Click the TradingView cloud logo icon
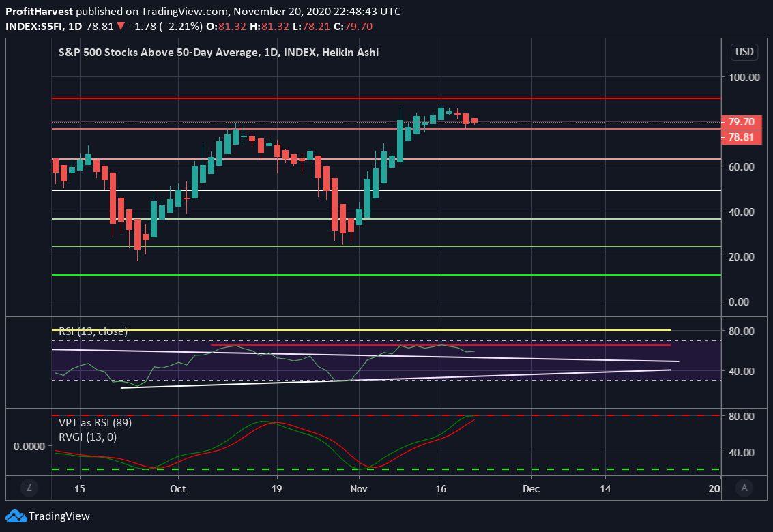773x532 pixels. (x=16, y=516)
